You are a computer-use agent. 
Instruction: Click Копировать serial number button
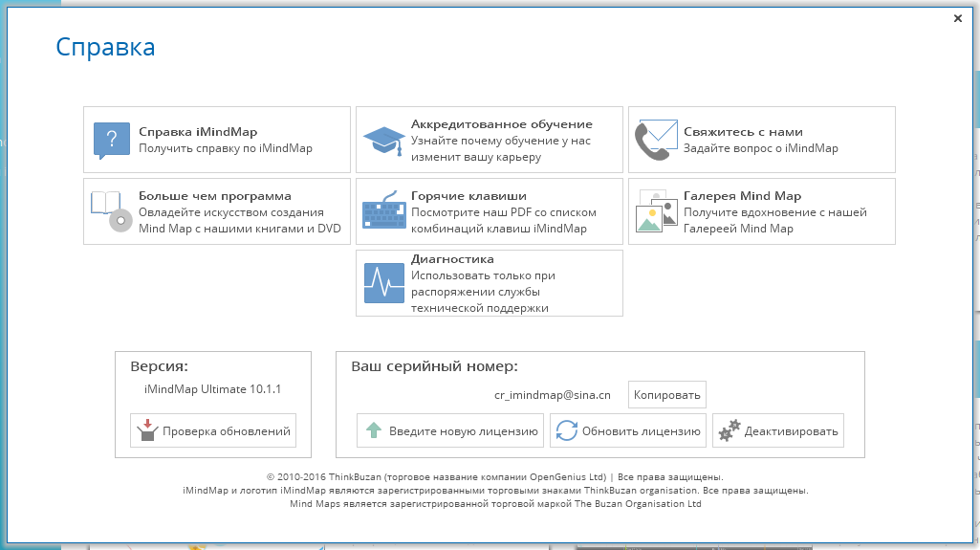coord(666,395)
